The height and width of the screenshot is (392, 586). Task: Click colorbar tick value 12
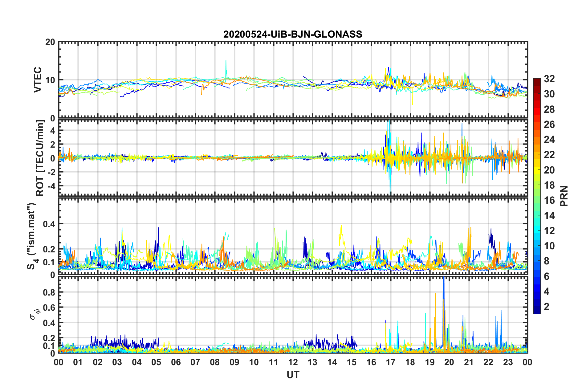point(549,231)
